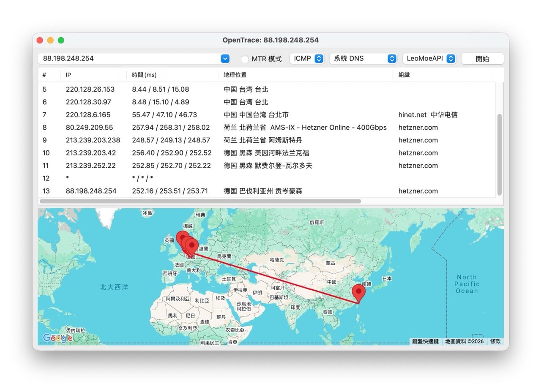Open the 條款 terms link on the map
541x392 pixels.
point(495,341)
